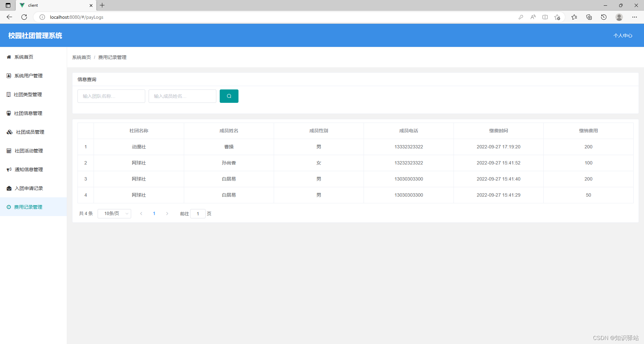Open 个人中心 in the header
This screenshot has height=344, width=644.
623,36
